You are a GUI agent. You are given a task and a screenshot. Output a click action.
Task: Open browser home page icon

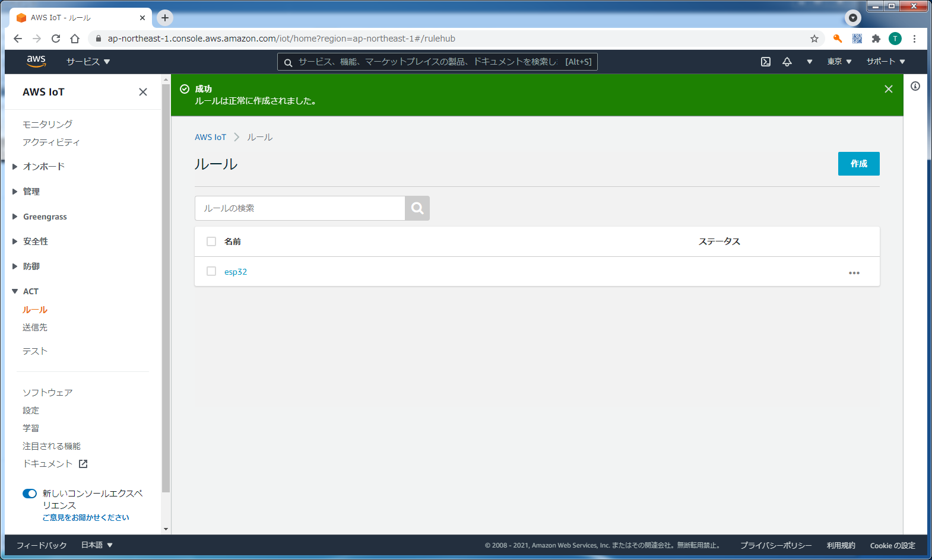point(75,39)
